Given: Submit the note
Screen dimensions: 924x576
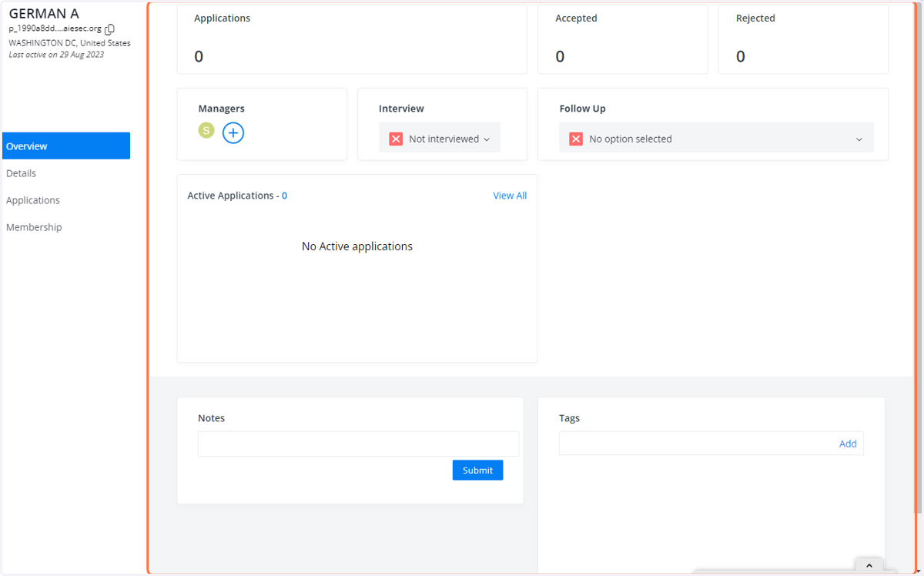Looking at the screenshot, I should [477, 470].
